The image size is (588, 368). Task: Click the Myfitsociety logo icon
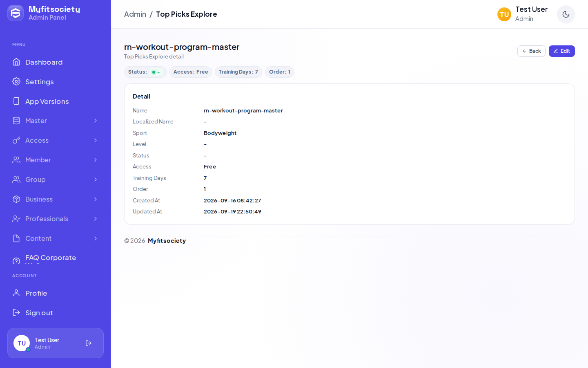[16, 13]
